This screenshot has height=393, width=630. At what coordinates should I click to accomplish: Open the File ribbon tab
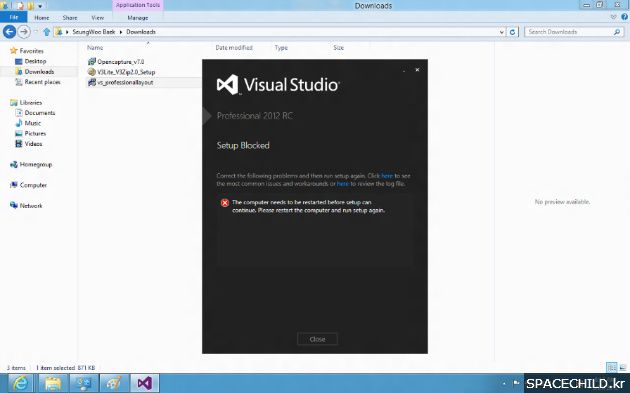point(14,17)
